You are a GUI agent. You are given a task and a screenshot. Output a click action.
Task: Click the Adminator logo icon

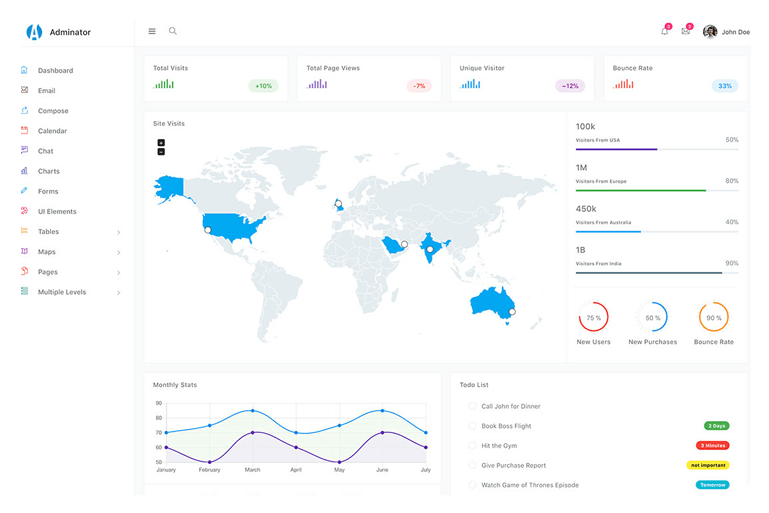tap(35, 32)
